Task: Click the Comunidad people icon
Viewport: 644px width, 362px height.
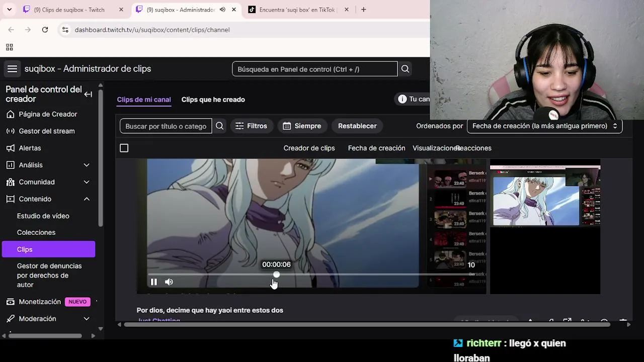Action: click(x=10, y=182)
